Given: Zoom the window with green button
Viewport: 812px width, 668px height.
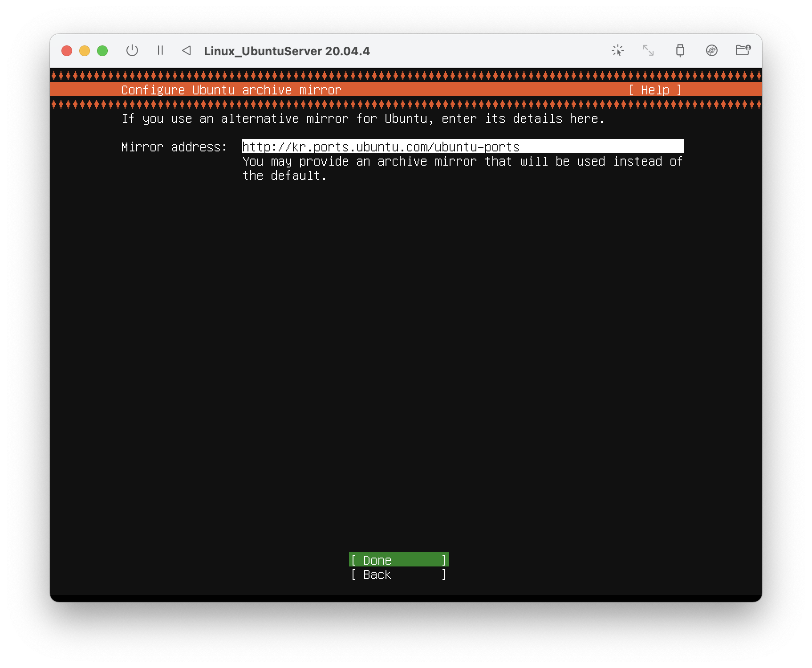Looking at the screenshot, I should pyautogui.click(x=102, y=51).
